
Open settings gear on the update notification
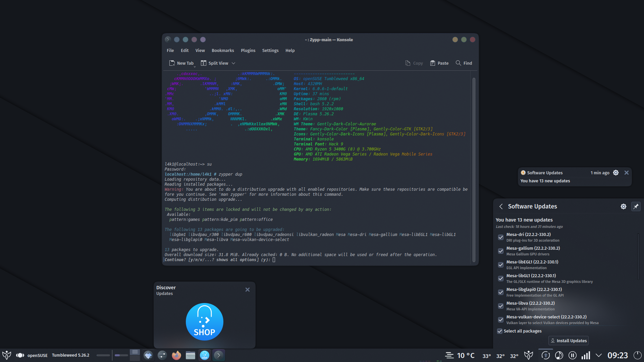click(x=616, y=173)
